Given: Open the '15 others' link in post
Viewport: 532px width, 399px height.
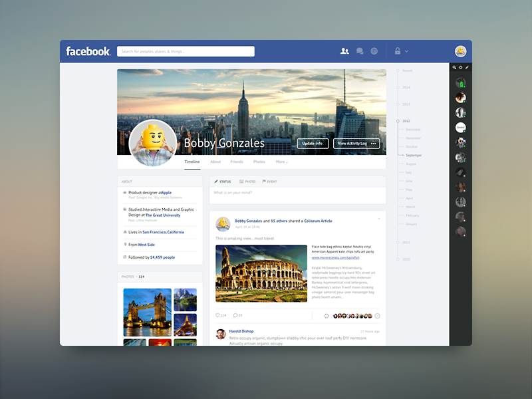Looking at the screenshot, I should [x=279, y=221].
